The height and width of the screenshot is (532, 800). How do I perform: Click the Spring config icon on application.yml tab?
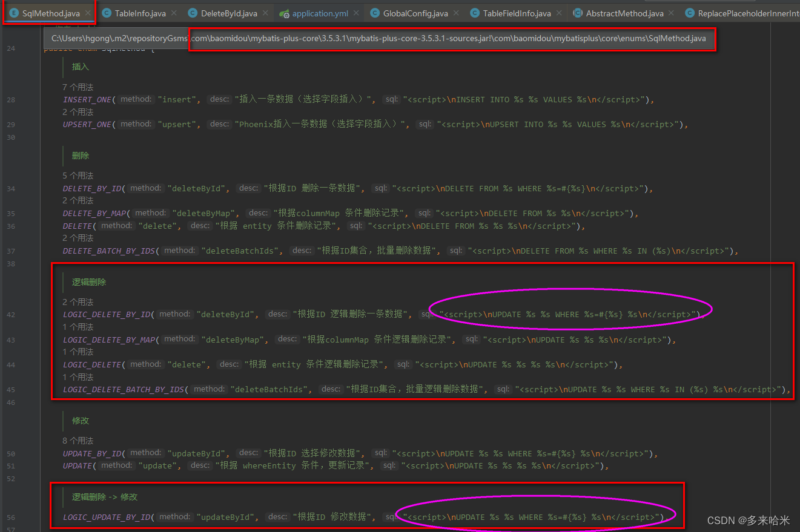(x=284, y=13)
